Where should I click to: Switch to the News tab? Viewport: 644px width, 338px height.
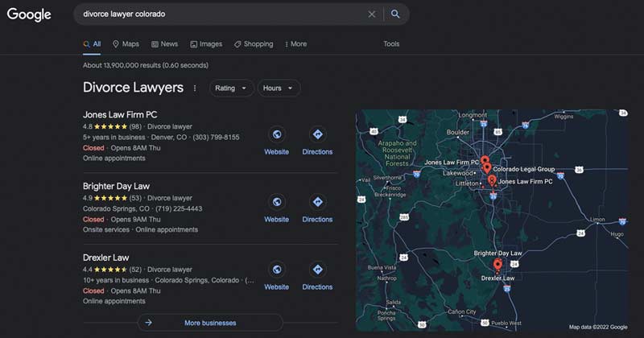(x=165, y=44)
